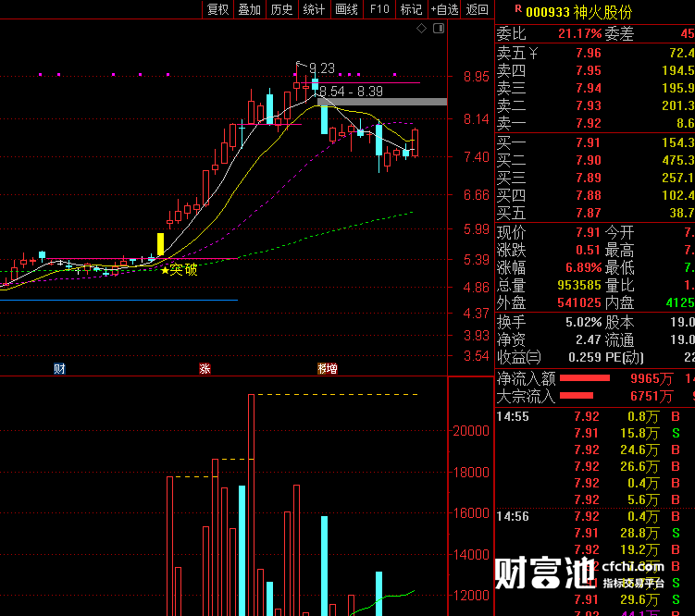The width and height of the screenshot is (695, 616).
Task: Click the 叠加 overlay button
Action: click(x=249, y=9)
